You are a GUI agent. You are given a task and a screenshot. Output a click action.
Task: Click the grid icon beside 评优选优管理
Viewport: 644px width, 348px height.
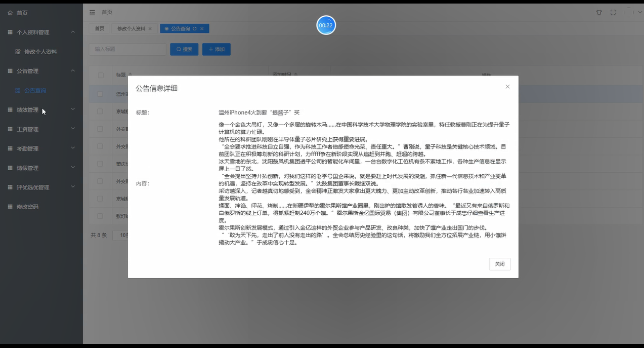pyautogui.click(x=10, y=187)
